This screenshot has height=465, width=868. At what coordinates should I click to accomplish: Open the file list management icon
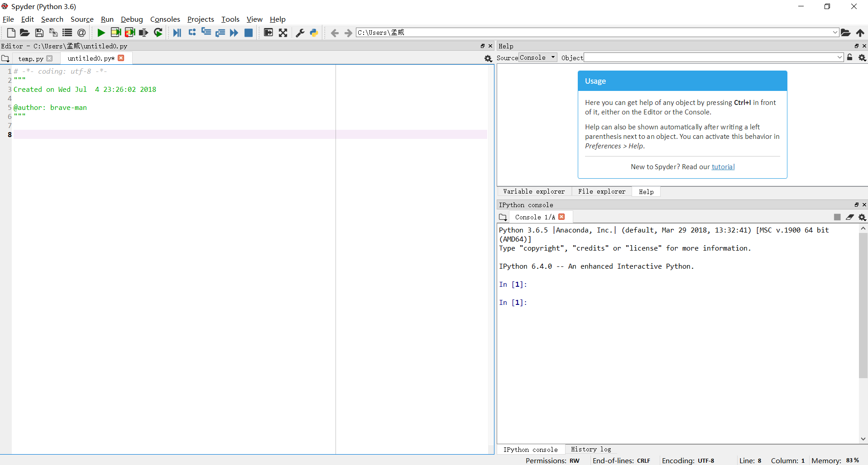click(67, 33)
